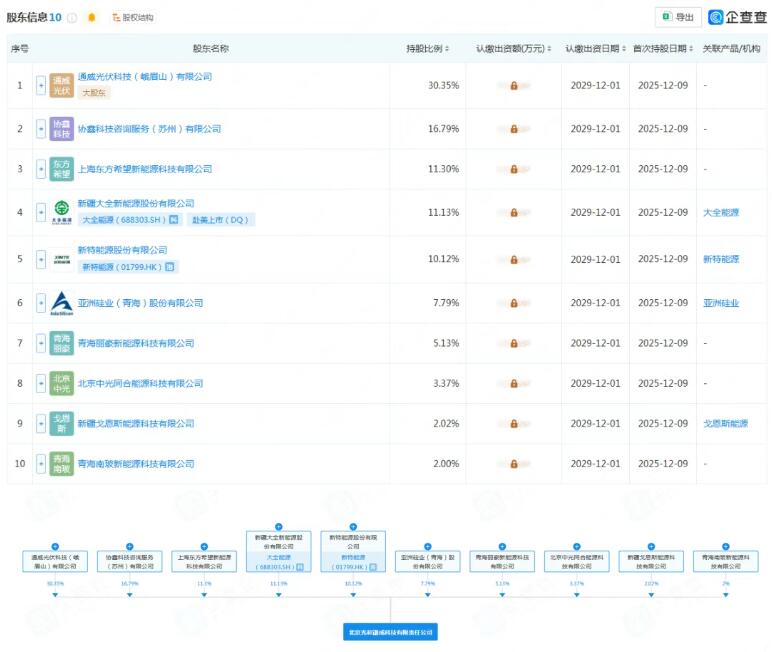The width and height of the screenshot is (773, 652).
Task: Open 戈恩斯能源 related product link
Action: point(725,424)
